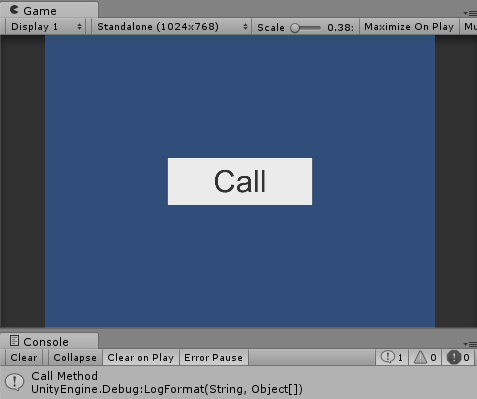
Task: Click the Call button in Game view
Action: (240, 181)
